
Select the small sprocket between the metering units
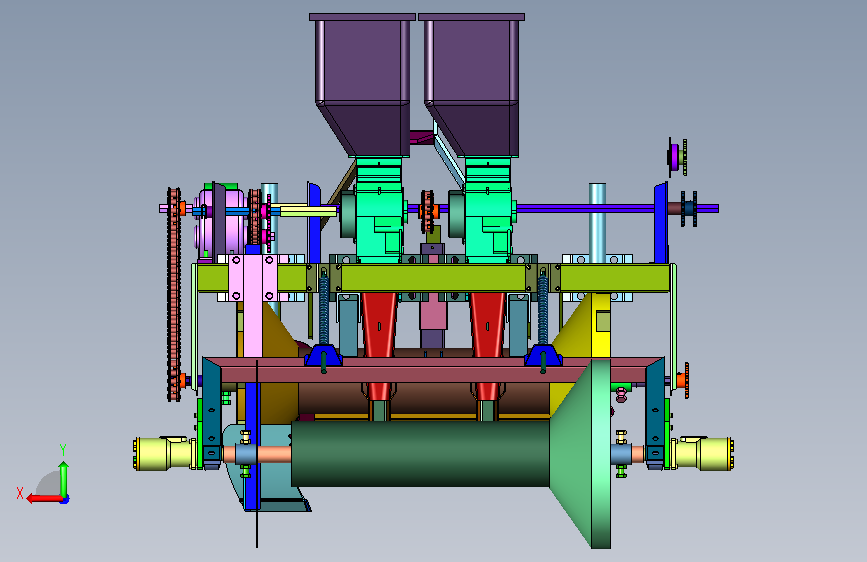coord(427,211)
